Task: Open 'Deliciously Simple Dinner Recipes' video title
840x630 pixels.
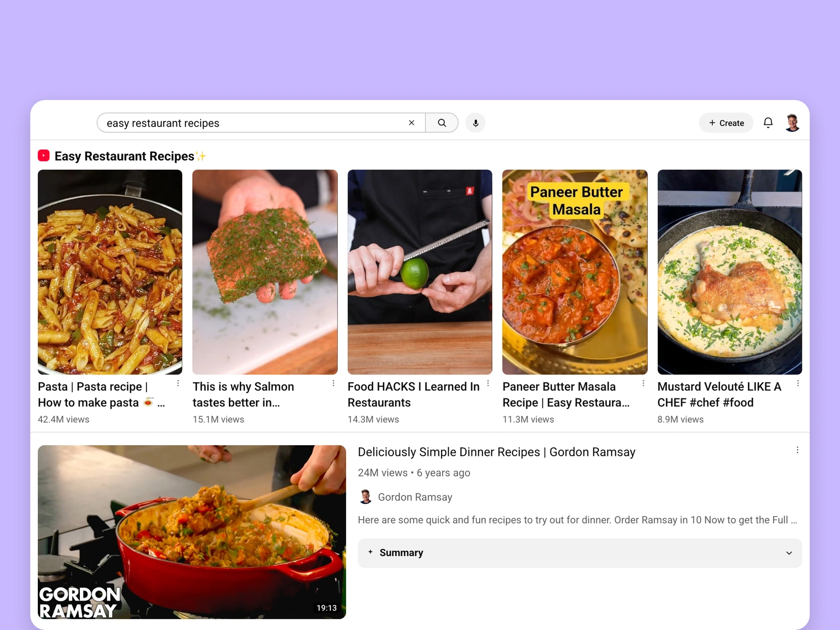Action: click(497, 452)
